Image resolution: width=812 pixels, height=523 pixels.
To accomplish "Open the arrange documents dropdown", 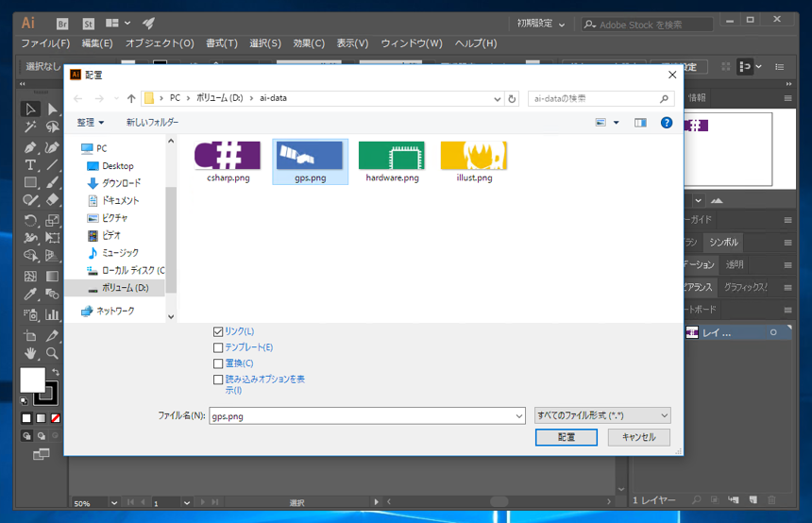I will [118, 24].
